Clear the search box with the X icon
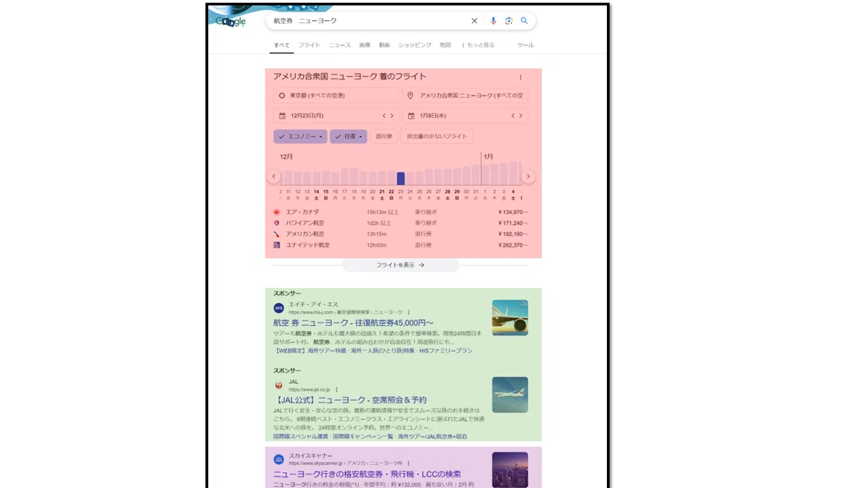The image size is (868, 488). coord(475,21)
